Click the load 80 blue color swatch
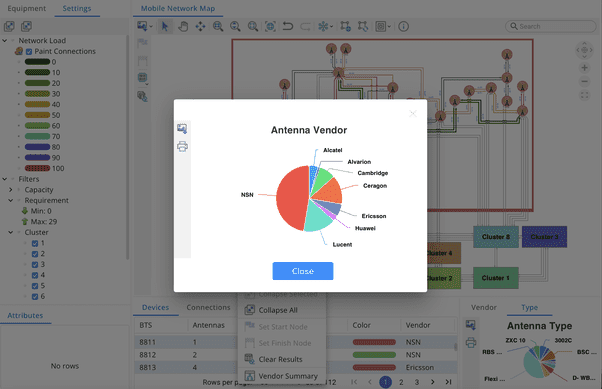 click(x=37, y=147)
